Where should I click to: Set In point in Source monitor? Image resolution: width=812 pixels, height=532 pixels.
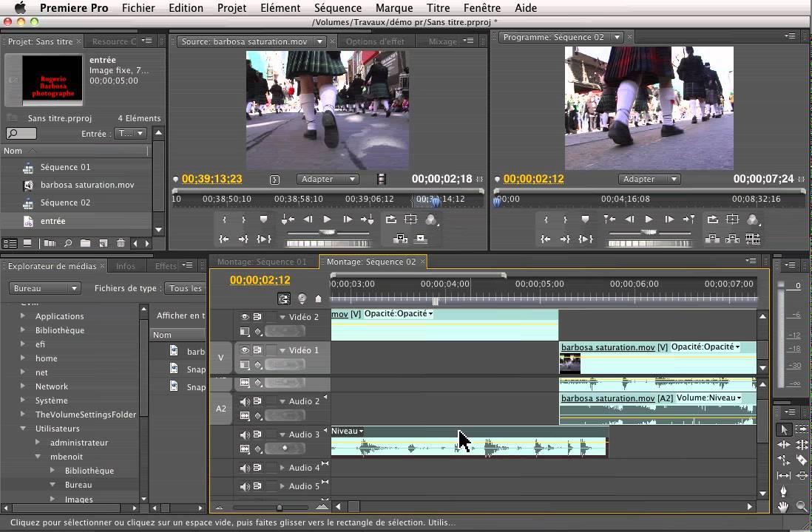[x=224, y=219]
